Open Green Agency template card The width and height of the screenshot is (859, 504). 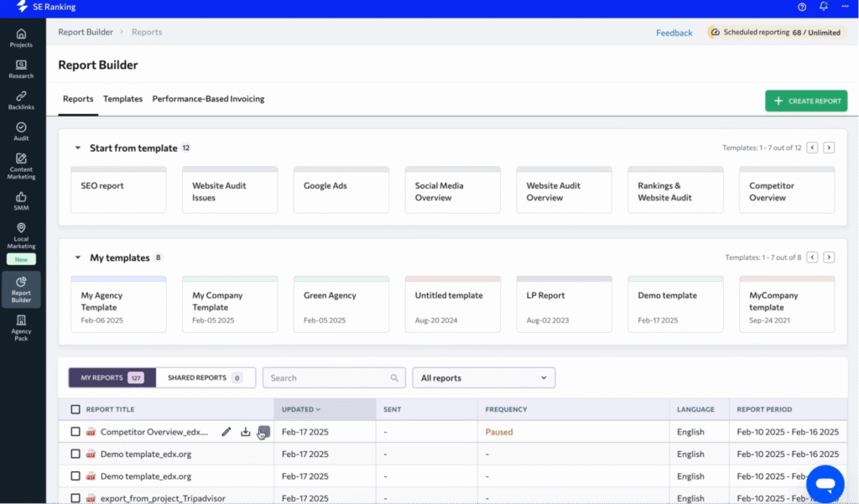click(x=341, y=304)
